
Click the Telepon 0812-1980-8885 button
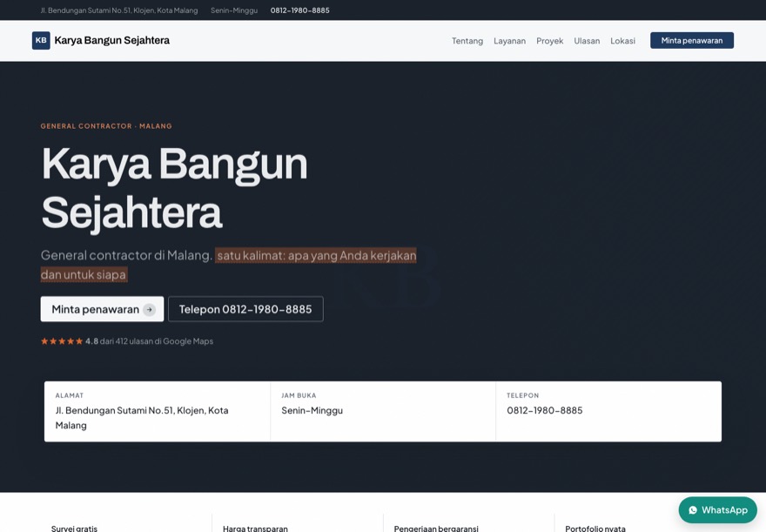tap(245, 309)
